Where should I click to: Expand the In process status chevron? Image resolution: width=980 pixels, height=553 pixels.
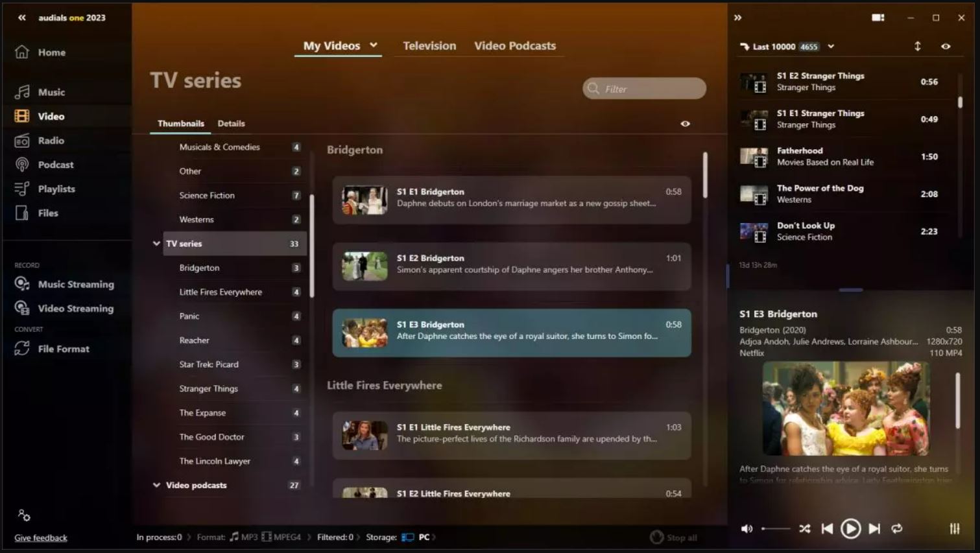coord(189,537)
